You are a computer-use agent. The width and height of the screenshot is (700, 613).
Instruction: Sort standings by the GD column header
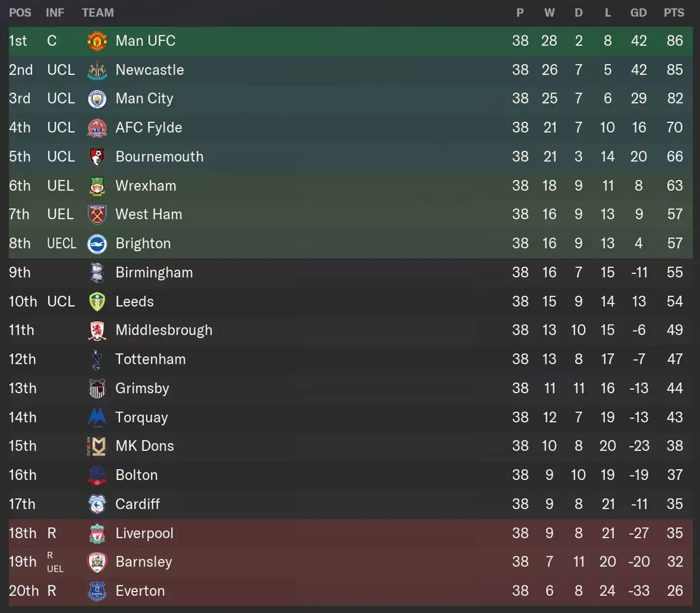click(x=638, y=13)
